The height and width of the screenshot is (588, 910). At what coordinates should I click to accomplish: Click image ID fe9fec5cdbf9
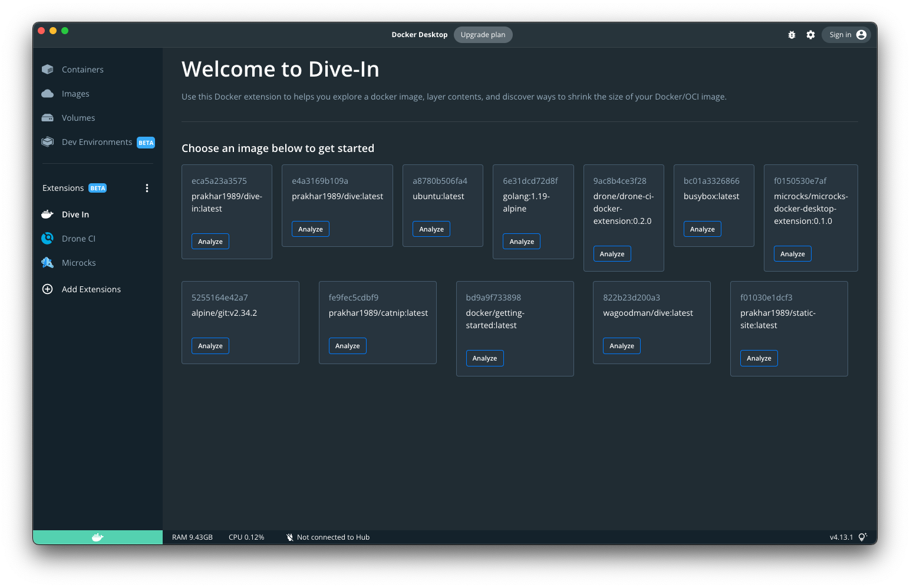click(x=354, y=298)
